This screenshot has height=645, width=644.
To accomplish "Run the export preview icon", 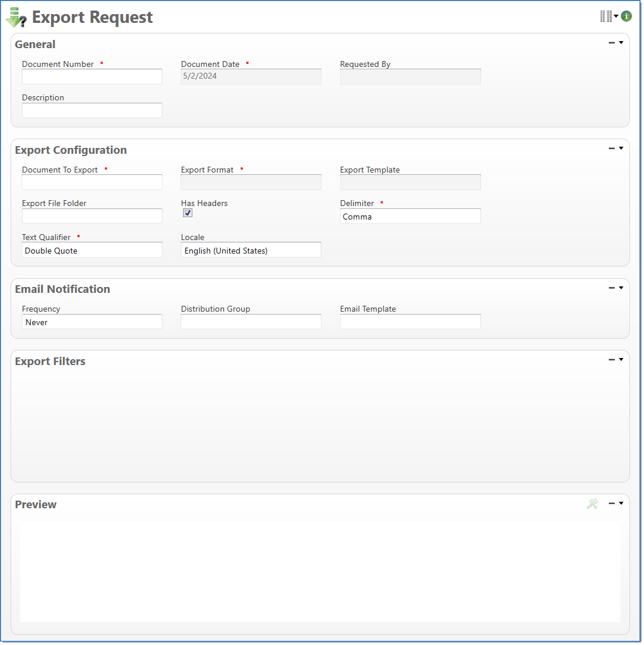I will [592, 504].
